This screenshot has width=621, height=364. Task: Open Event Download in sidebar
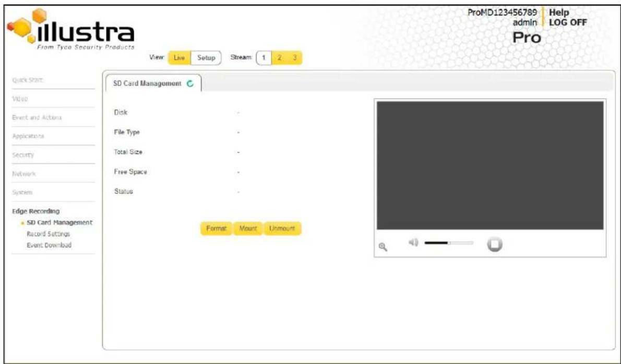click(49, 245)
